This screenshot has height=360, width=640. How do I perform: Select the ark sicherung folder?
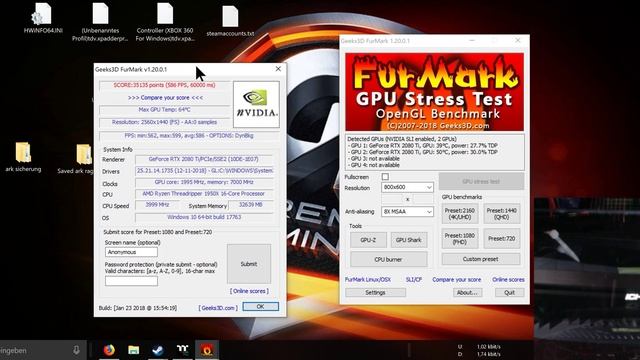click(x=23, y=157)
